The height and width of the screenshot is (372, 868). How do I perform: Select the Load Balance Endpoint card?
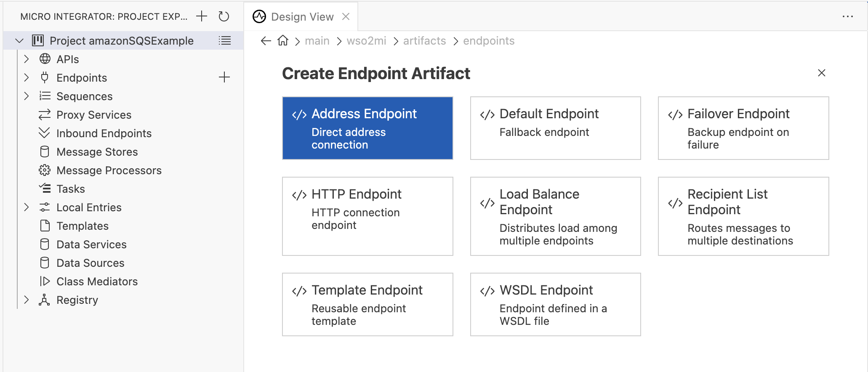click(x=555, y=216)
